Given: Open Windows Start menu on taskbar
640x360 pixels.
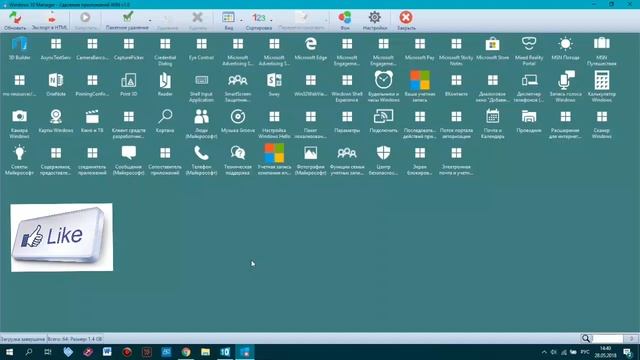Looking at the screenshot, I should tap(9, 352).
